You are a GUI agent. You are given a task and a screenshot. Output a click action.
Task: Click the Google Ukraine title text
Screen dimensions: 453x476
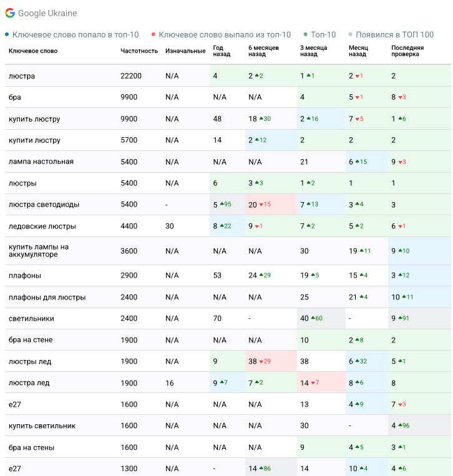(47, 13)
